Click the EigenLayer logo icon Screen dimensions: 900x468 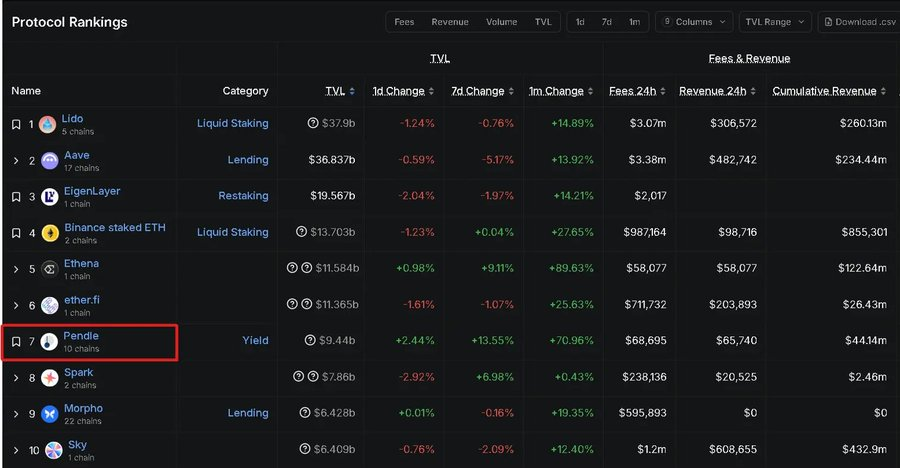click(x=50, y=197)
